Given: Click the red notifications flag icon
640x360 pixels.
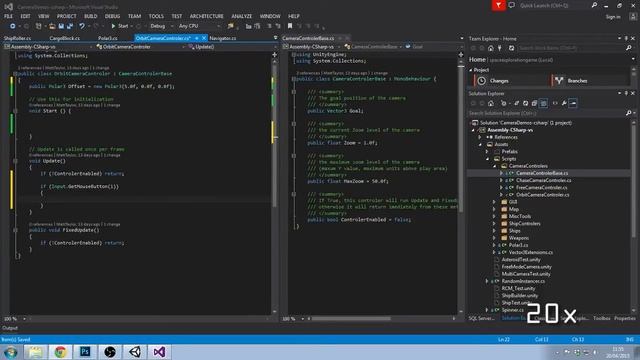Looking at the screenshot, I should tap(498, 5).
